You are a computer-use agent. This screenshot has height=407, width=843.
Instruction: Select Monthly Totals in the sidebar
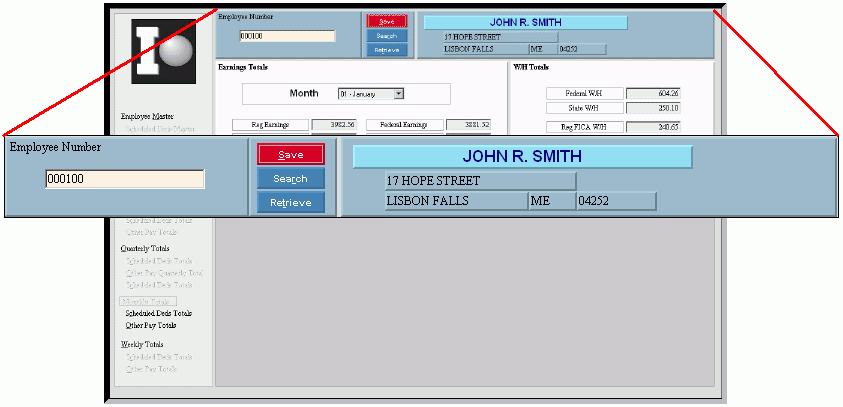pos(148,301)
